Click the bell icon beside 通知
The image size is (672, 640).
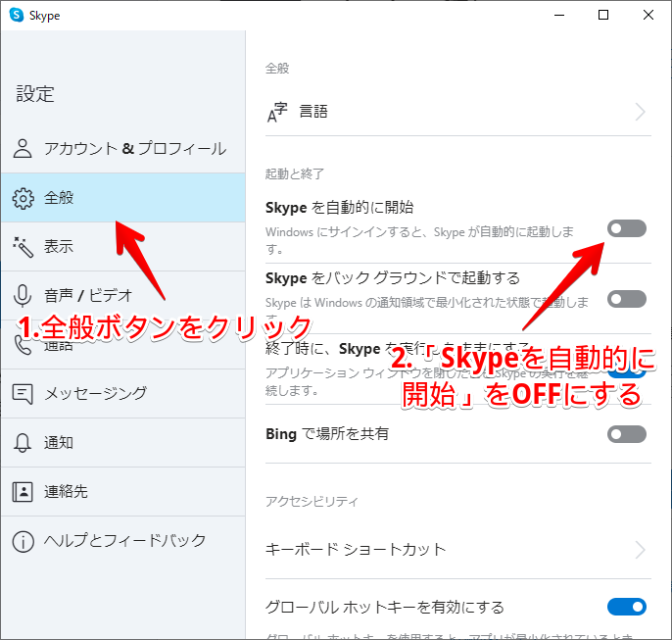[23, 443]
